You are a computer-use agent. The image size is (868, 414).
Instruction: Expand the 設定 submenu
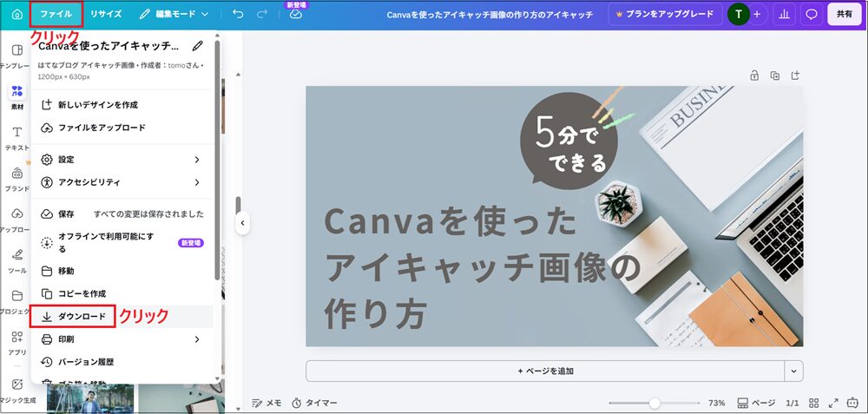tap(122, 160)
